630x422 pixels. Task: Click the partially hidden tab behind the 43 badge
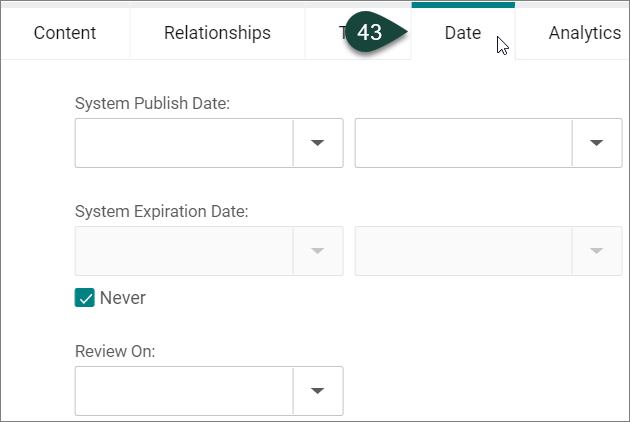pyautogui.click(x=325, y=33)
